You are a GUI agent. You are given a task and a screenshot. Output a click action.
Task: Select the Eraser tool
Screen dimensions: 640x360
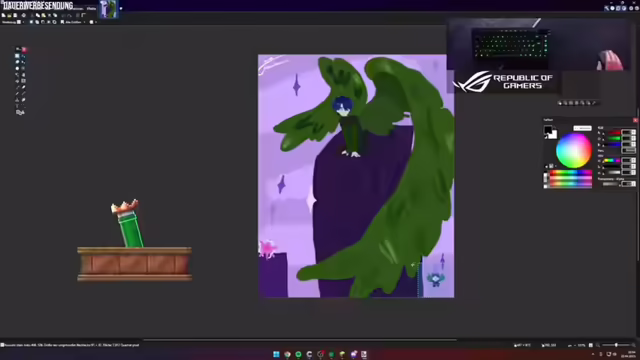(x=24, y=87)
